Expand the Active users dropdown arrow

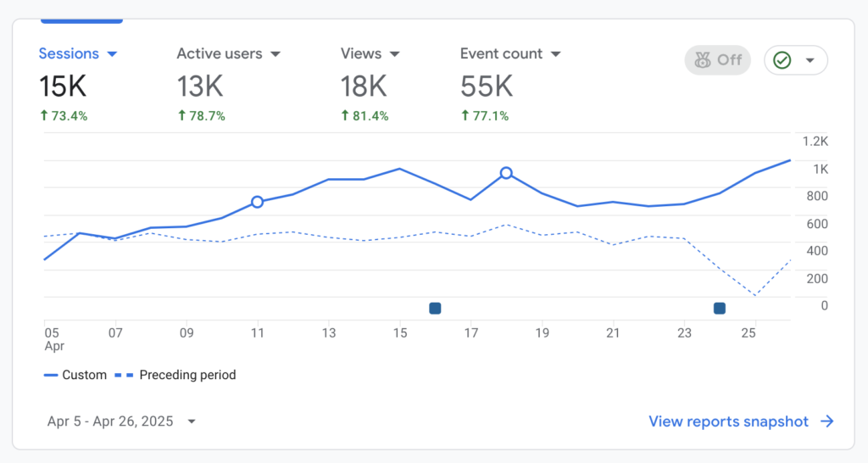[275, 54]
